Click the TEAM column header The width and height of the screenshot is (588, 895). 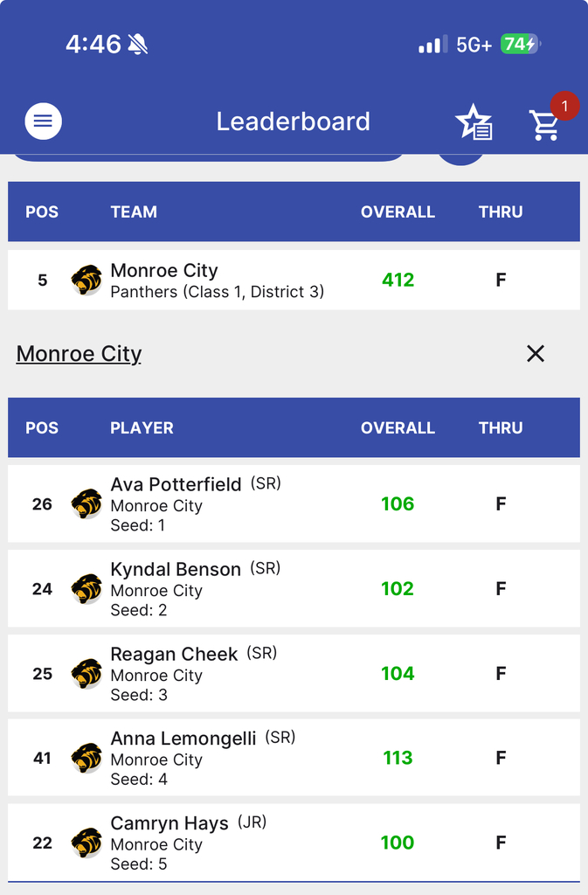(134, 212)
